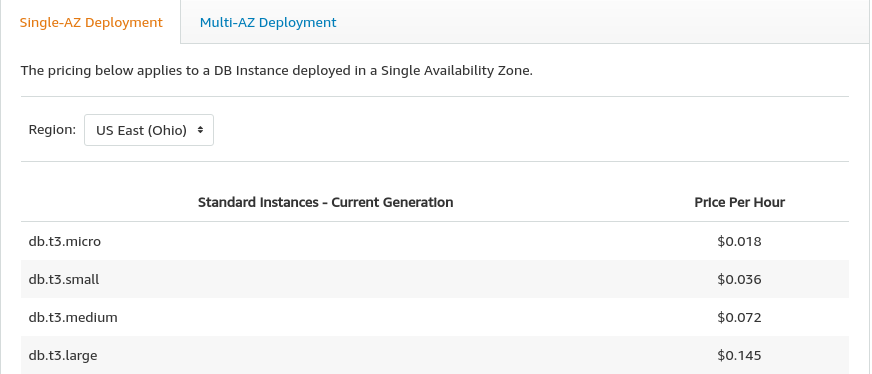Image resolution: width=872 pixels, height=374 pixels.
Task: Select the db.t3.medium instance row label
Action: (73, 317)
